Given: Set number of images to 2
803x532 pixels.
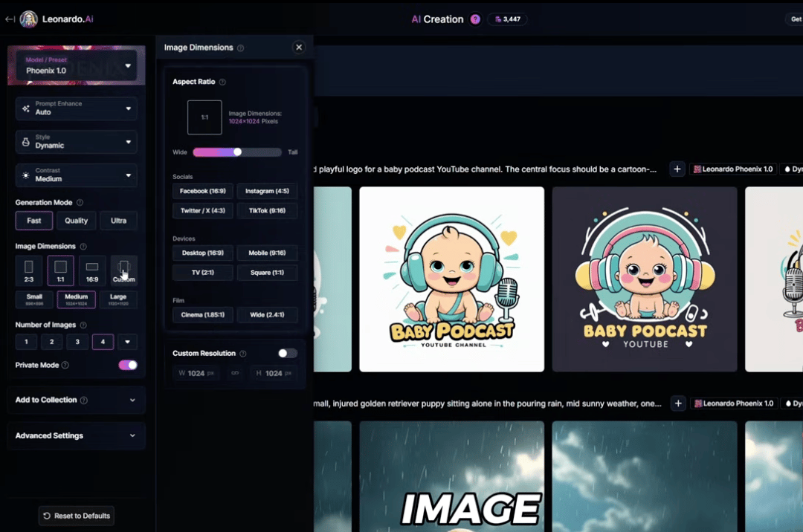Looking at the screenshot, I should [x=52, y=342].
